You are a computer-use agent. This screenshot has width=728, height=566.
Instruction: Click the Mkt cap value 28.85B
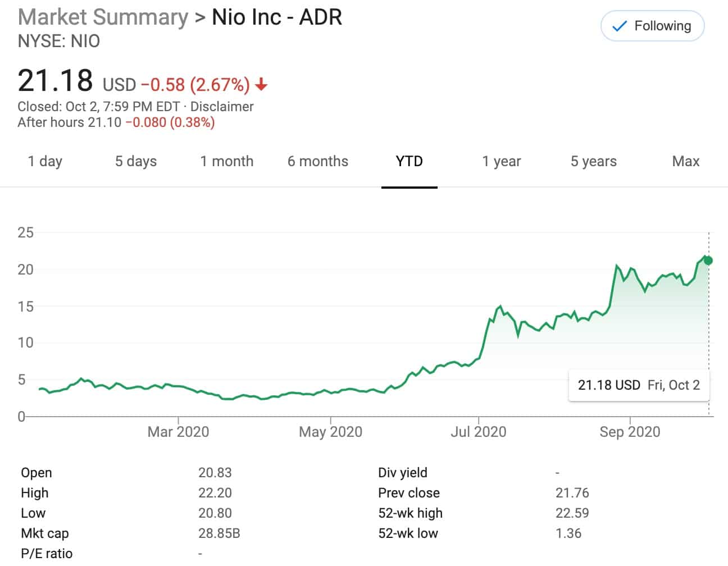coord(219,533)
